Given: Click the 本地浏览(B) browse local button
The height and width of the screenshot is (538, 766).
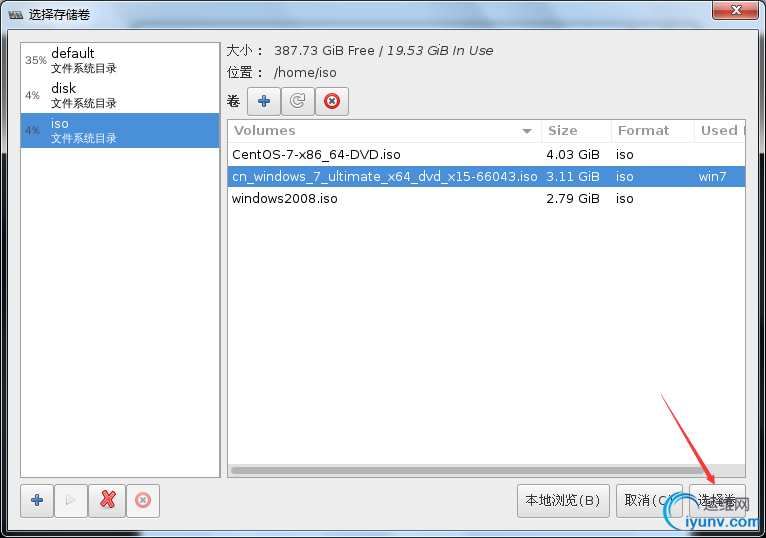Looking at the screenshot, I should (563, 500).
